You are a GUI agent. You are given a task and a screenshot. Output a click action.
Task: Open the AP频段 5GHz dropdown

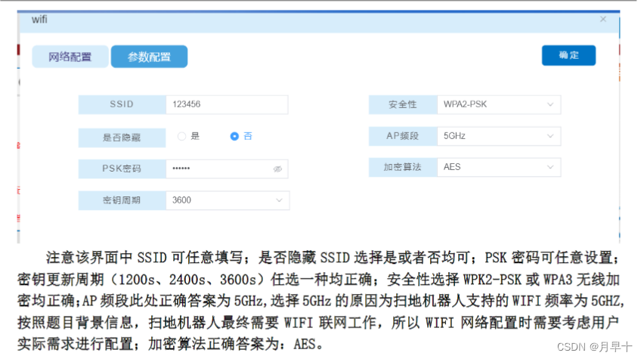click(499, 136)
